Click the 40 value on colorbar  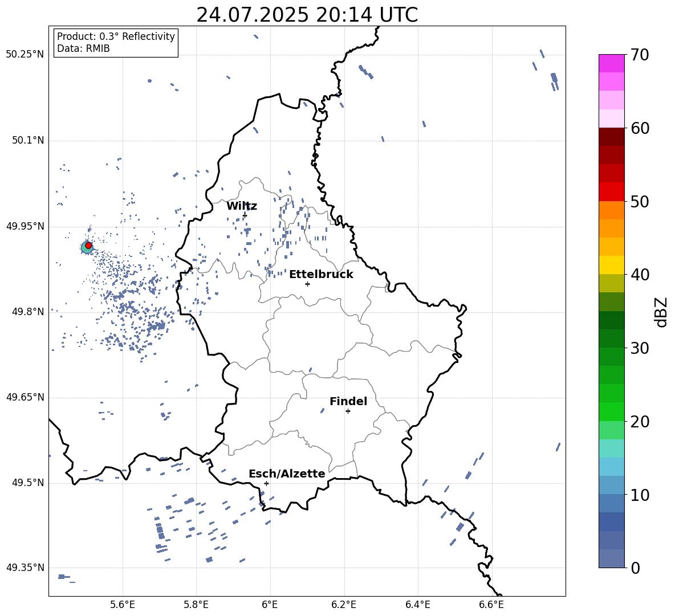click(640, 275)
